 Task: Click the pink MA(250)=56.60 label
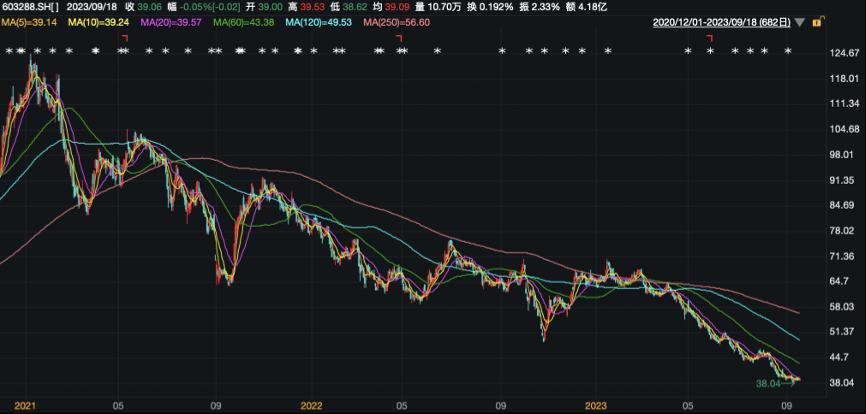pos(396,23)
